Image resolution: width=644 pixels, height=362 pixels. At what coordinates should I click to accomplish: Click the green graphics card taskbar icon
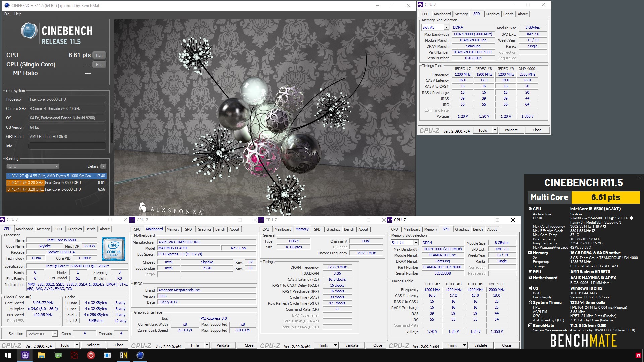click(x=58, y=355)
